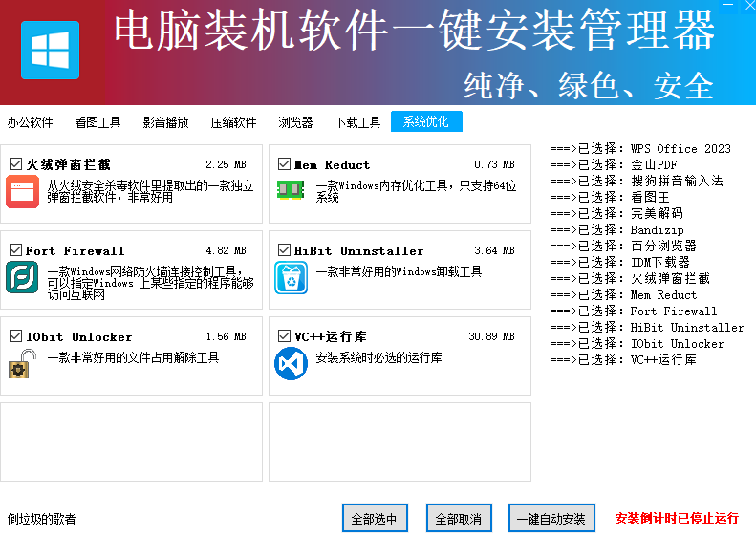Screen dimensions: 756x537
Task: Click the Windows logo icon in header
Action: 50,50
